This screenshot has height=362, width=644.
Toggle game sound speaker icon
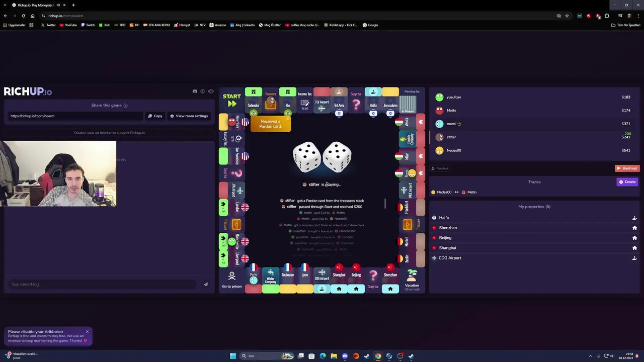pos(211,92)
